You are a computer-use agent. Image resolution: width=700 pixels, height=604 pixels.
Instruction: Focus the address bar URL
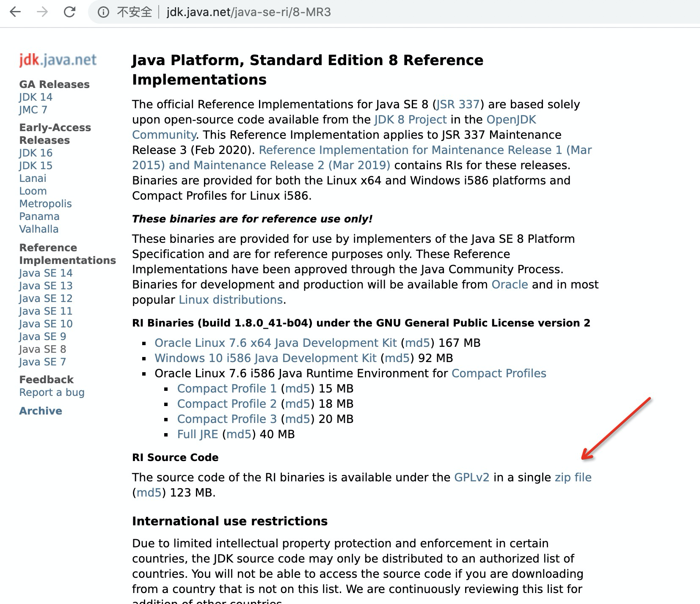pos(248,12)
